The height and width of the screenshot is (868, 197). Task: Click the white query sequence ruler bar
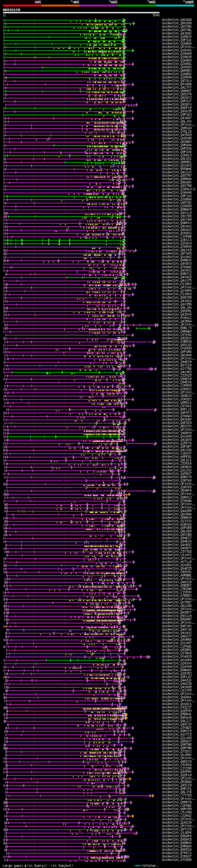[x=81, y=13]
